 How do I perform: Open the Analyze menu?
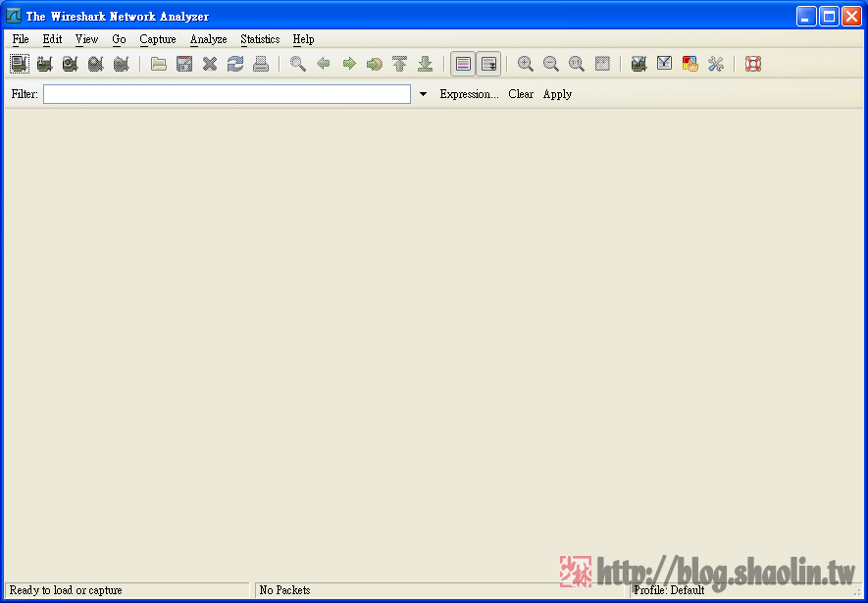coord(208,39)
